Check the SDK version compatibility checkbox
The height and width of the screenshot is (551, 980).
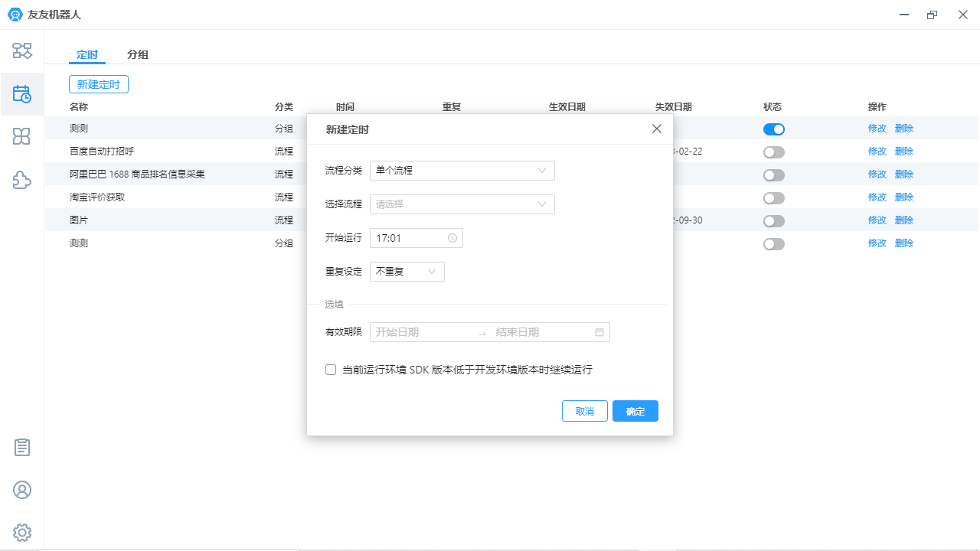click(330, 369)
